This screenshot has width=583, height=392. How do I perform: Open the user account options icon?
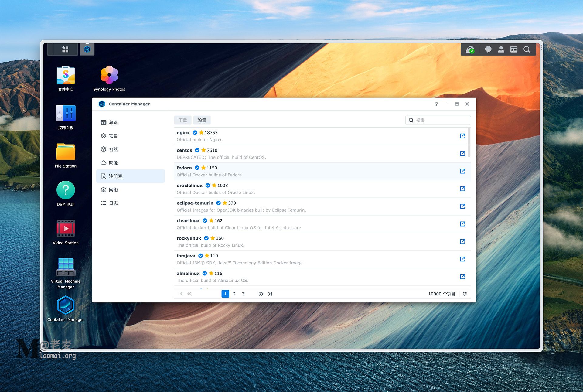point(501,49)
